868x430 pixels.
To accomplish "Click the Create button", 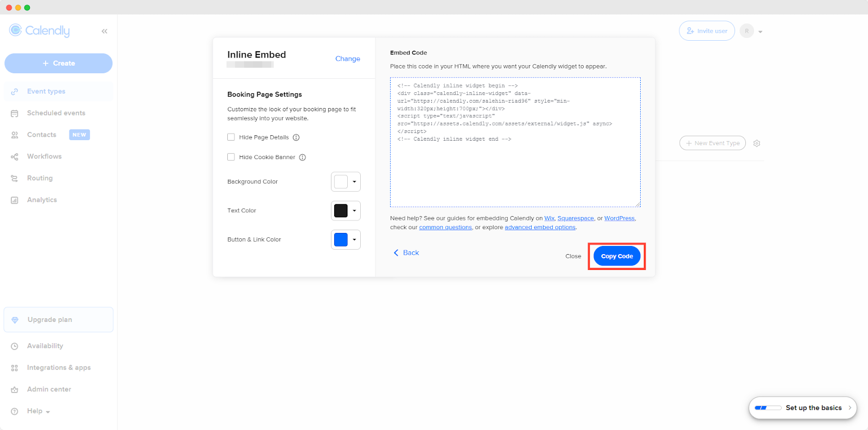I will click(x=59, y=64).
